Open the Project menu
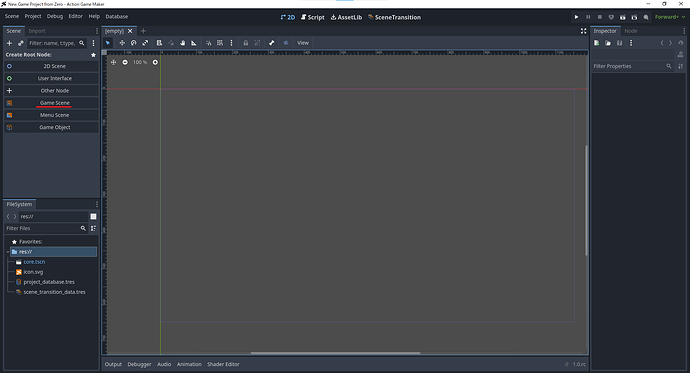 (x=33, y=16)
